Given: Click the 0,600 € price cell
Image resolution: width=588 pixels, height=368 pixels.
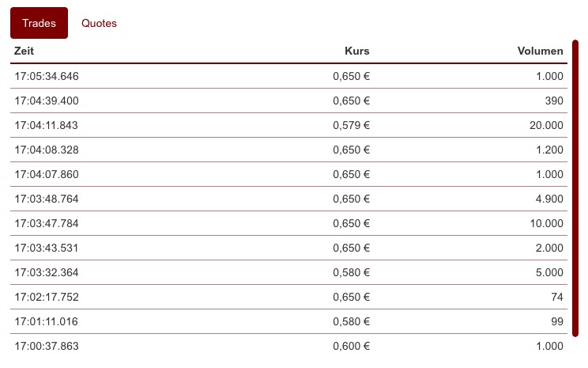Looking at the screenshot, I should [352, 346].
